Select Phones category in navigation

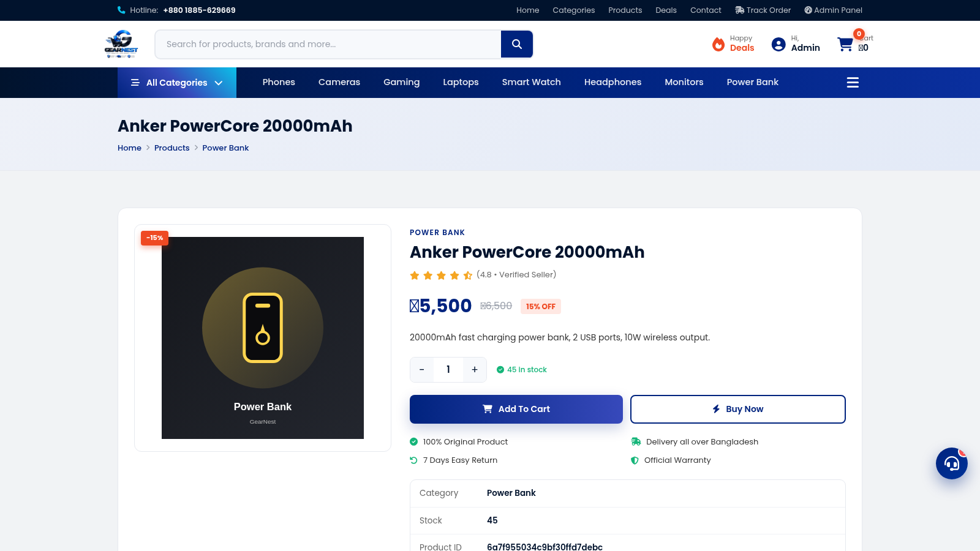tap(279, 82)
